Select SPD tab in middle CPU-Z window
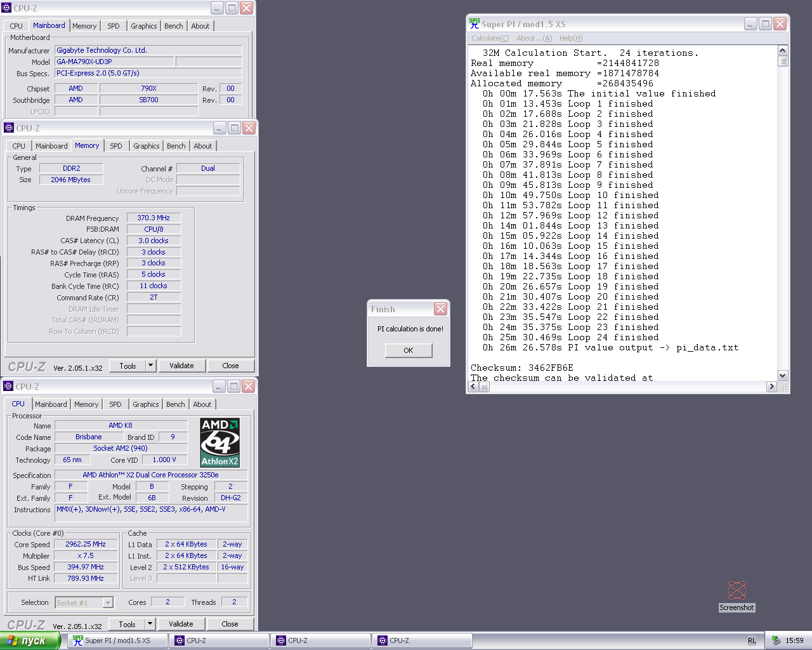The width and height of the screenshot is (812, 650). point(116,146)
